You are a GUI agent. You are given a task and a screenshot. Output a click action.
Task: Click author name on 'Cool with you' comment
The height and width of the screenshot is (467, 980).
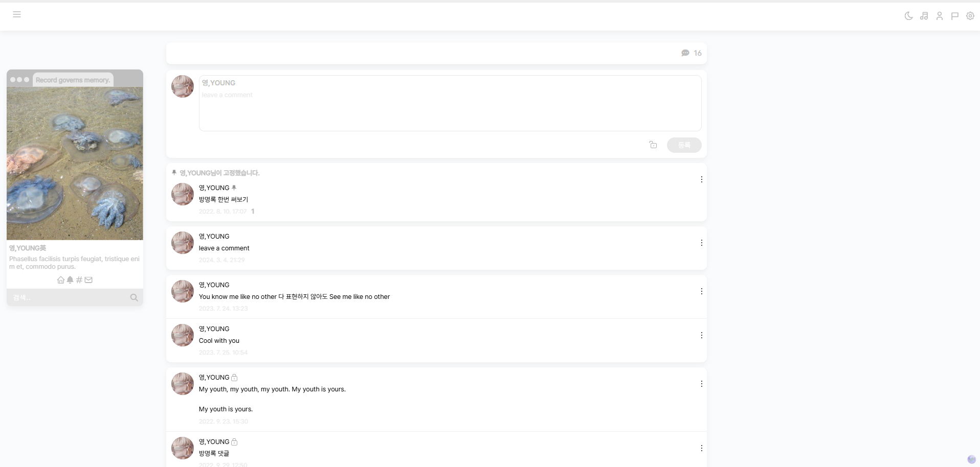click(x=214, y=329)
